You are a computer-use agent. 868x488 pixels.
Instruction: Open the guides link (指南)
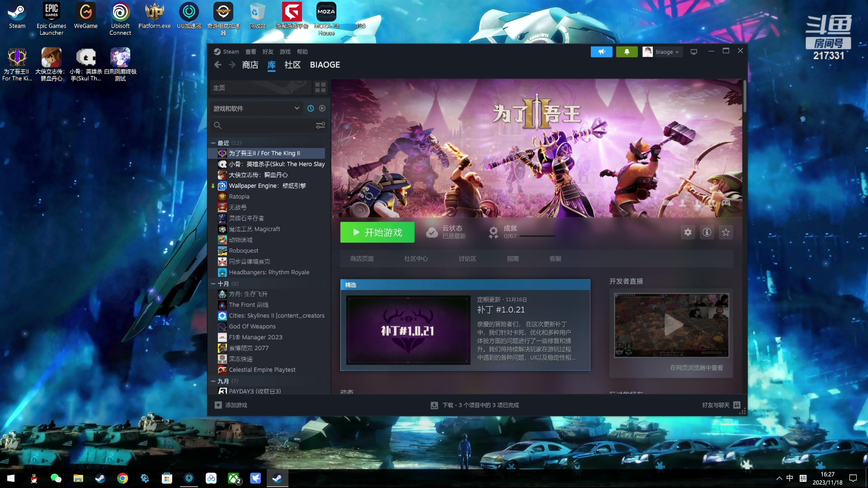coord(513,259)
